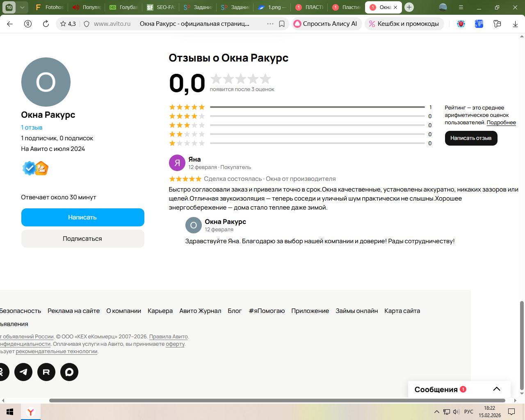Switch to the SEO-FA tab
The image size is (525, 420).
click(161, 7)
